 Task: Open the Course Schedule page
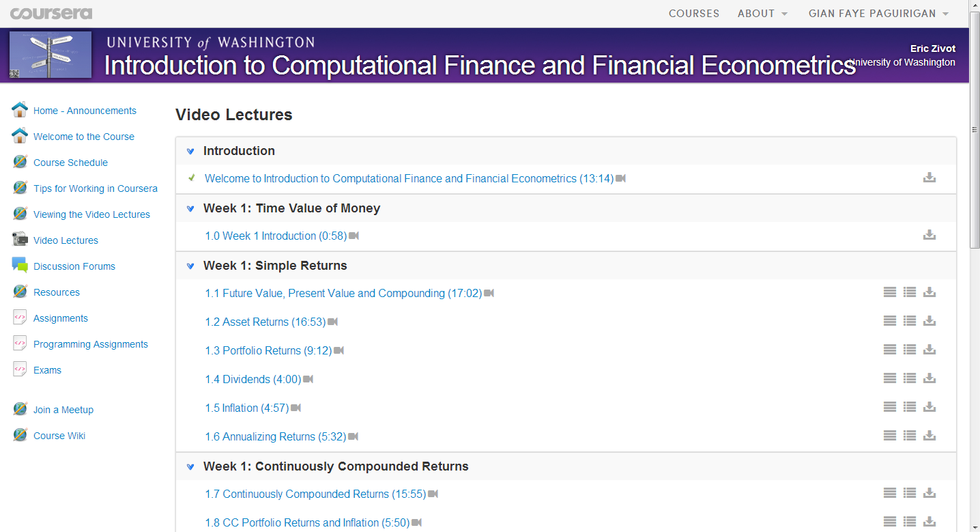point(70,162)
